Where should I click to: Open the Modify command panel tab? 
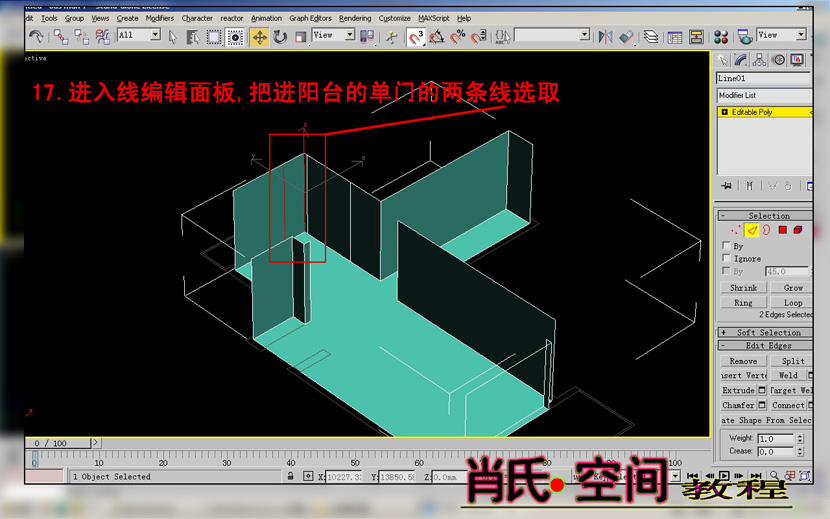(x=741, y=60)
